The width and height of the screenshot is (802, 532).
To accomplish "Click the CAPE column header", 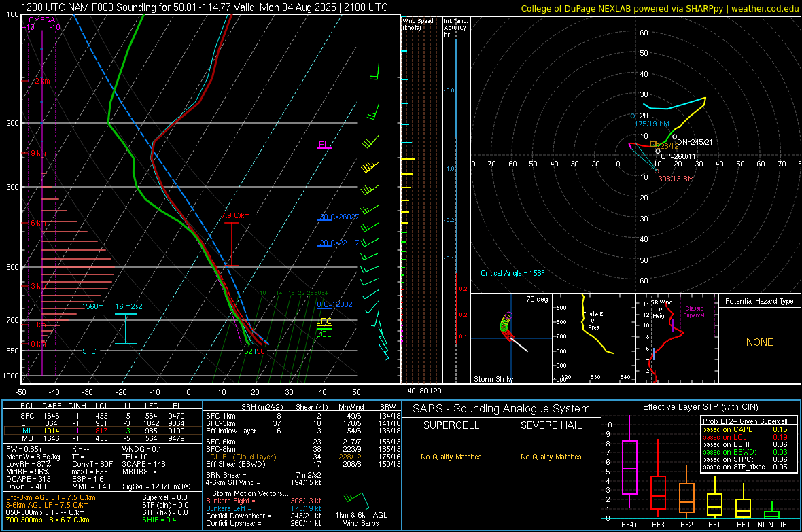I will tap(52, 406).
